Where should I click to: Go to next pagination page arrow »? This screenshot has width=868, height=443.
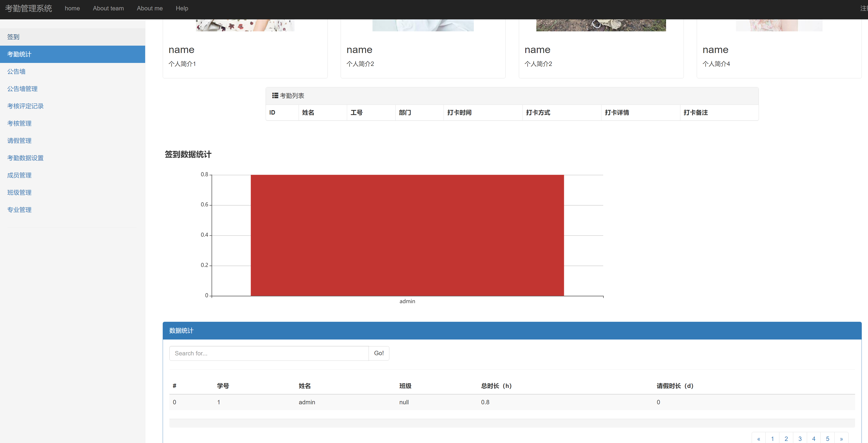[841, 439]
